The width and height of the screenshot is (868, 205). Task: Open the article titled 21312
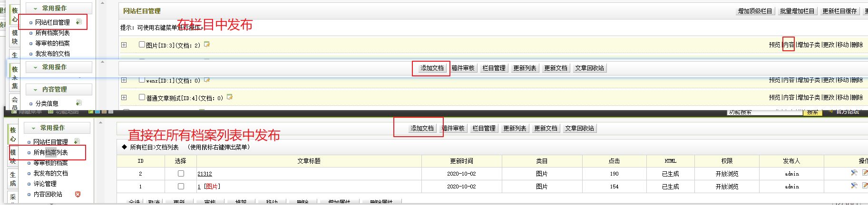tap(205, 174)
